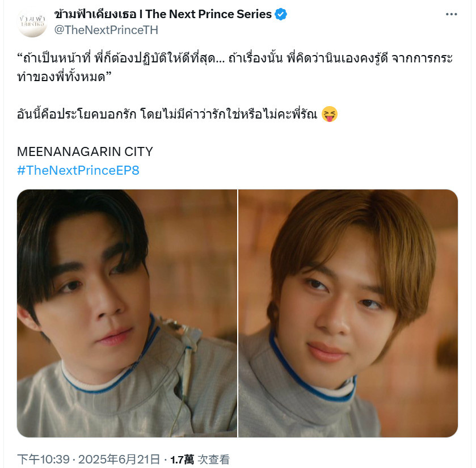
Task: Open The Next Prince Series display name
Action: click(x=163, y=14)
